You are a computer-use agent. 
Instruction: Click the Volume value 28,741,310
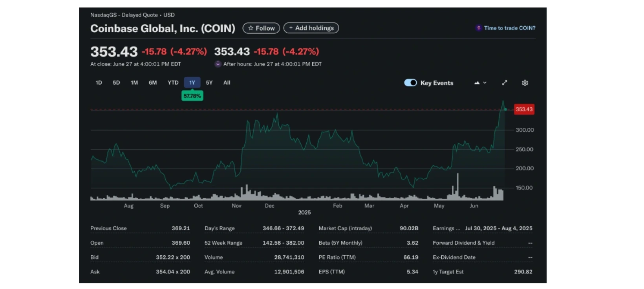[289, 257]
